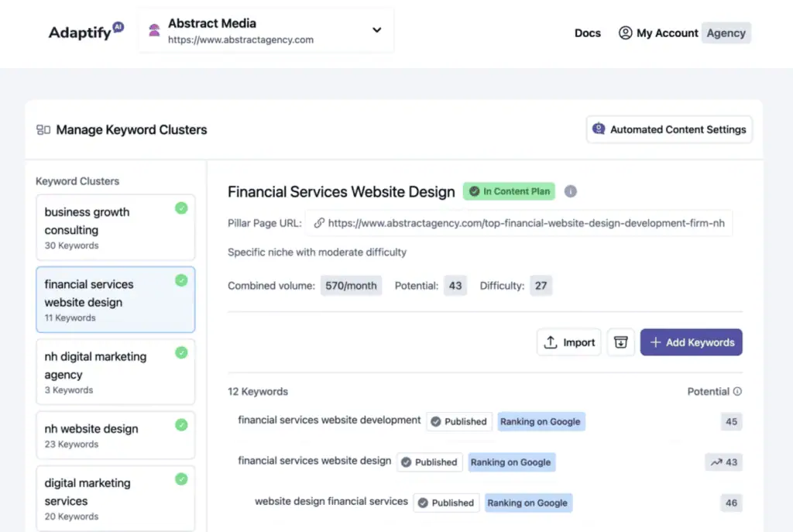Click the Add Keywords button
Screen dimensions: 793x532
691,342
